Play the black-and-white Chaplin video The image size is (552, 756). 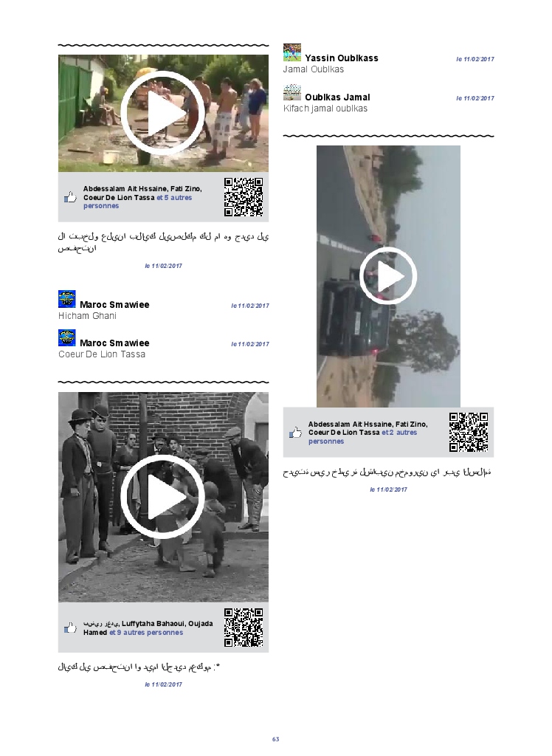point(163,495)
